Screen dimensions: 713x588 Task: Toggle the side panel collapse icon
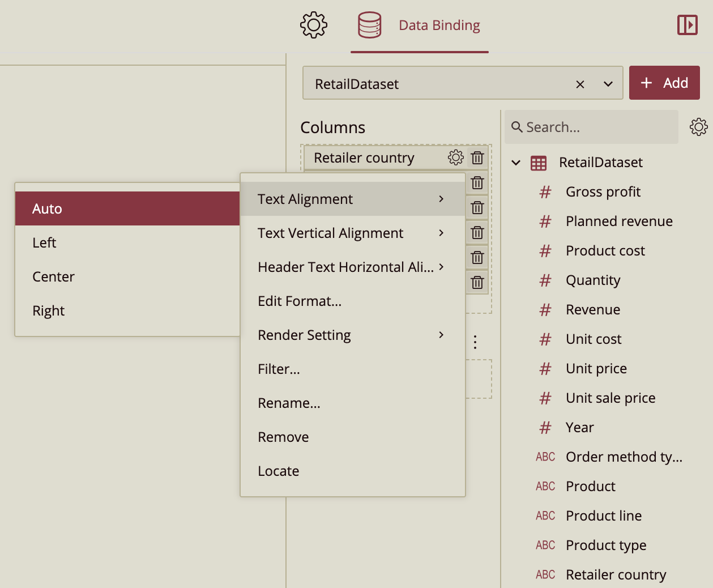(688, 25)
